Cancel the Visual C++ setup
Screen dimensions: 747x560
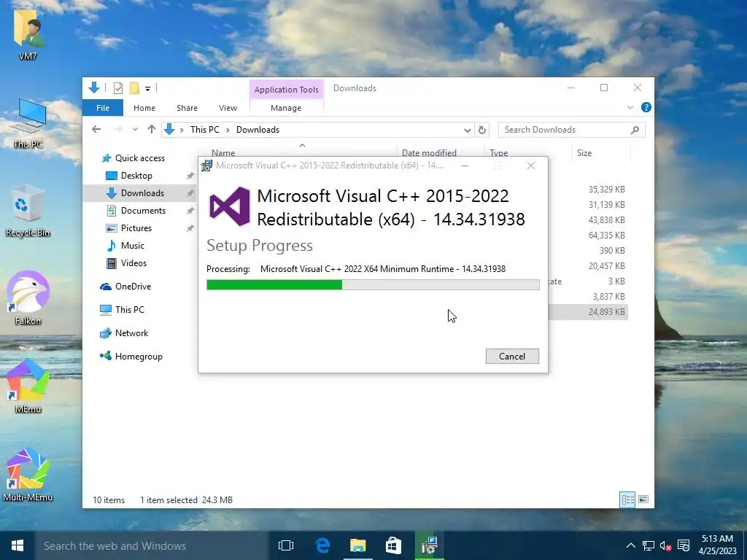pyautogui.click(x=512, y=356)
